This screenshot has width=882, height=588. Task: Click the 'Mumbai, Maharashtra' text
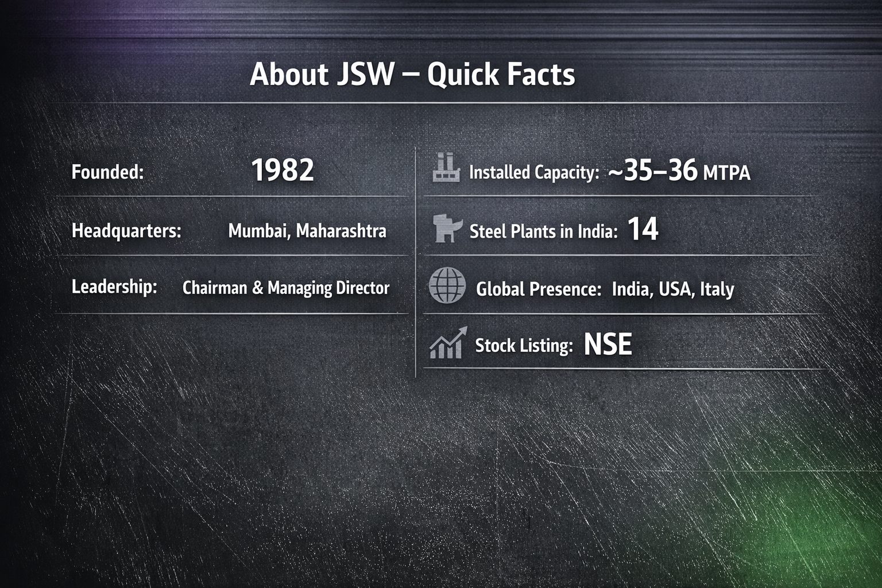coord(307,231)
